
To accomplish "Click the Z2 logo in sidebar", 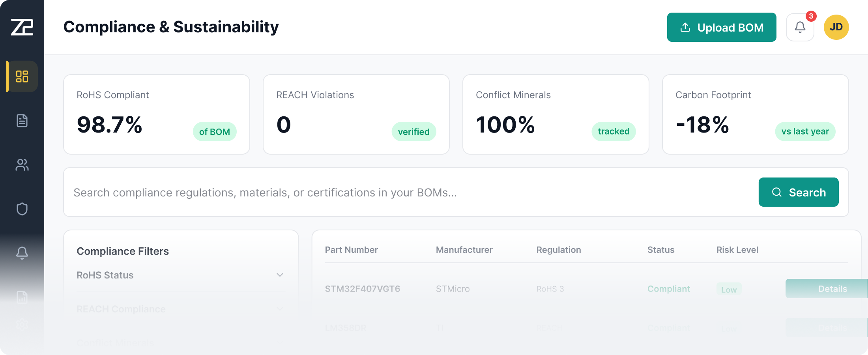I will pos(22,27).
